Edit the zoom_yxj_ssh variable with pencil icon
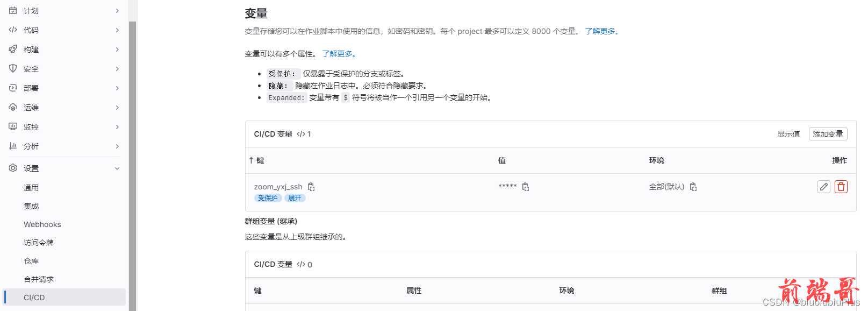 pos(824,187)
